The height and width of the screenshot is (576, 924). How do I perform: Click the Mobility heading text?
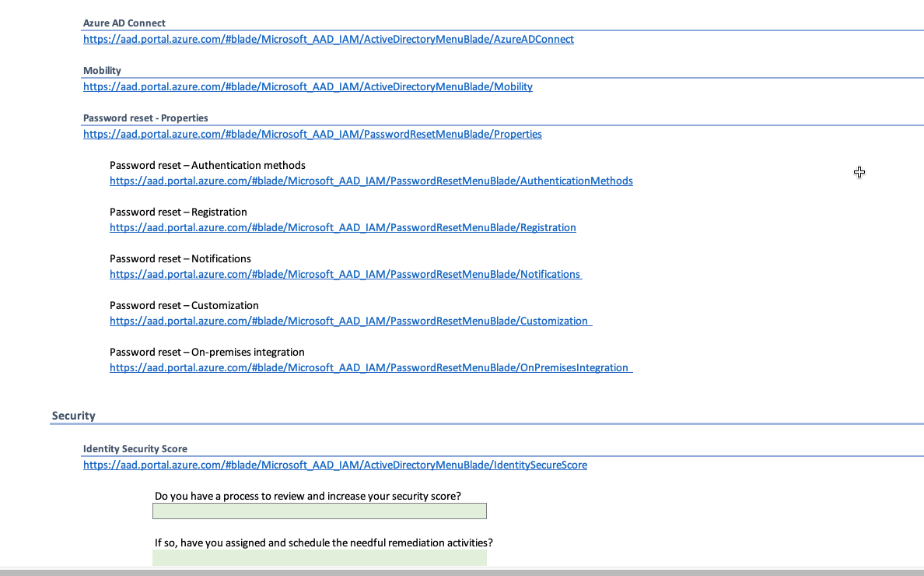tap(102, 71)
